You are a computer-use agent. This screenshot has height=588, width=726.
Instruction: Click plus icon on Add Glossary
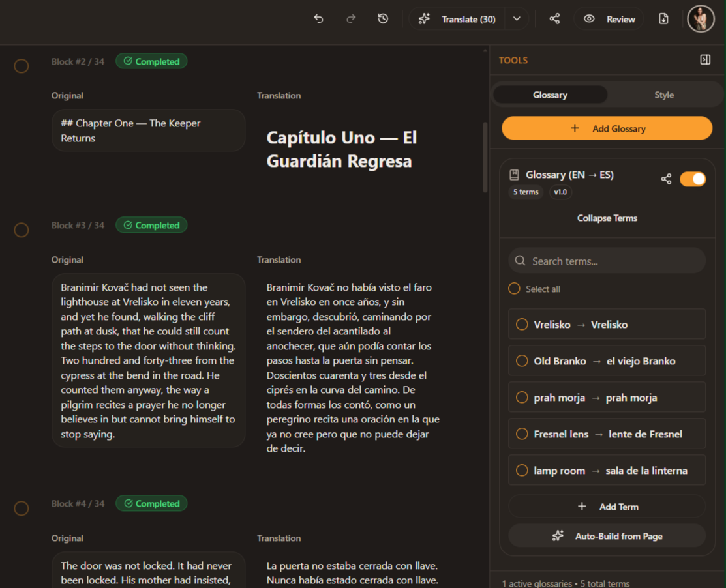[x=575, y=128]
